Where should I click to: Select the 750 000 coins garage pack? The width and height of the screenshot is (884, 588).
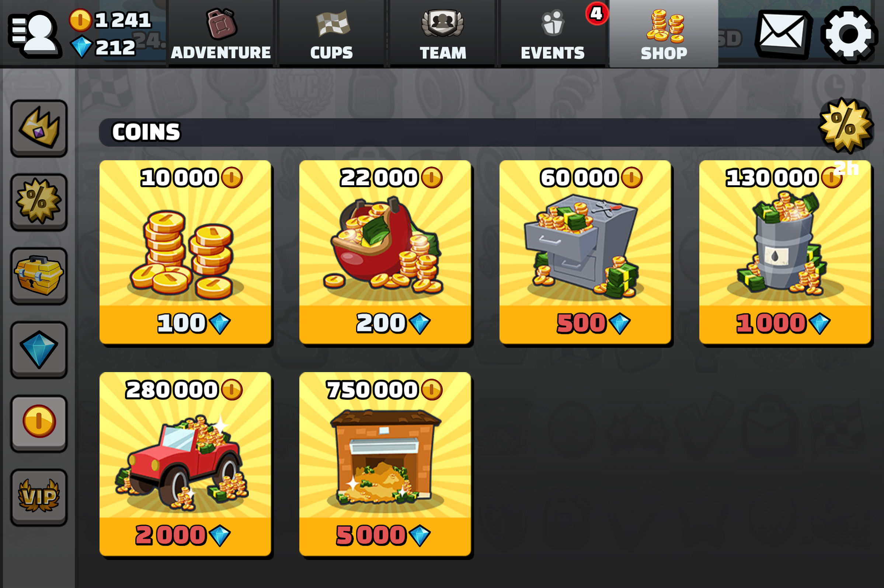point(385,464)
